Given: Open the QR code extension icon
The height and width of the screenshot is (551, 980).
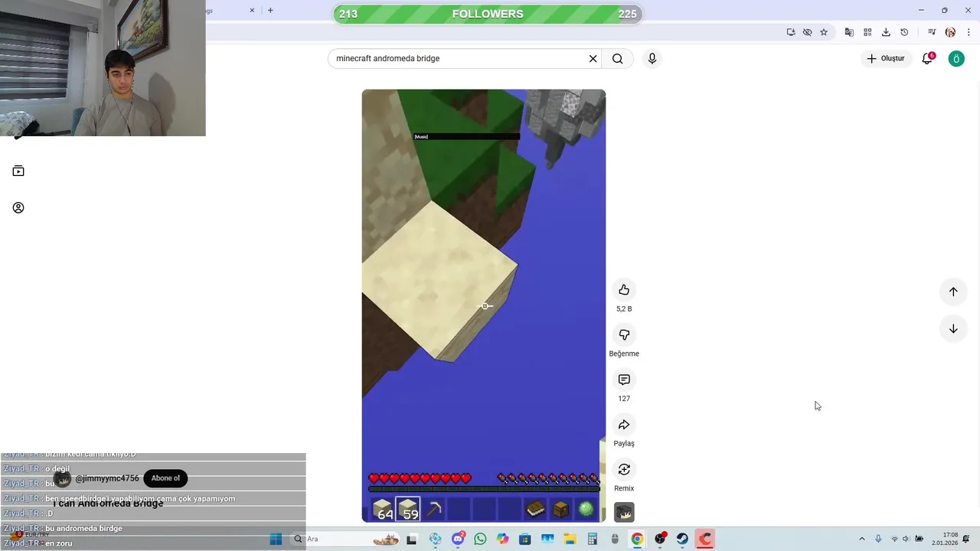Looking at the screenshot, I should click(867, 32).
